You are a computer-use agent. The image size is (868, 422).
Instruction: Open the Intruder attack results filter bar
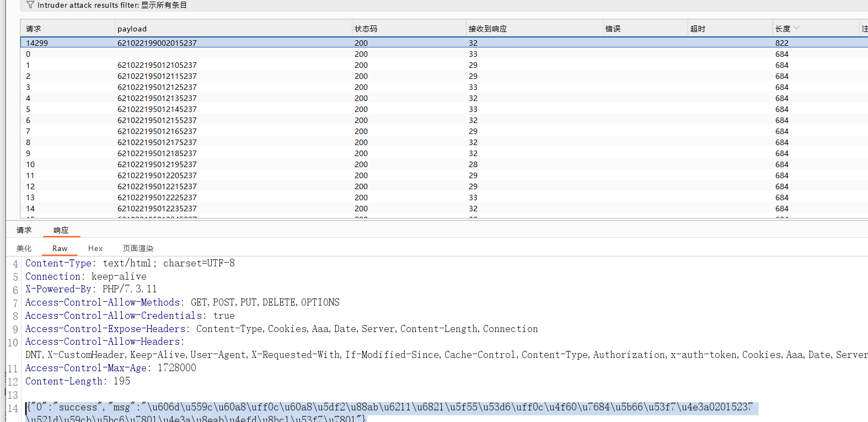pos(444,5)
